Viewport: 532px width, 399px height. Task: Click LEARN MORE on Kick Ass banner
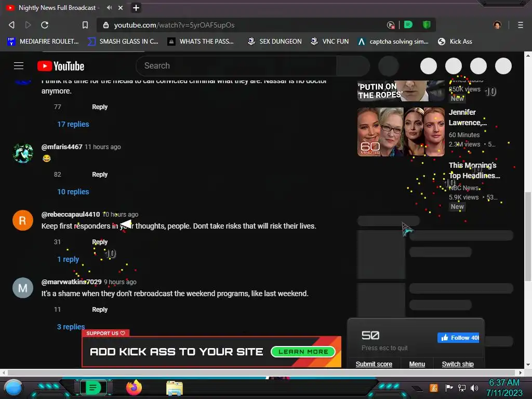pos(303,352)
